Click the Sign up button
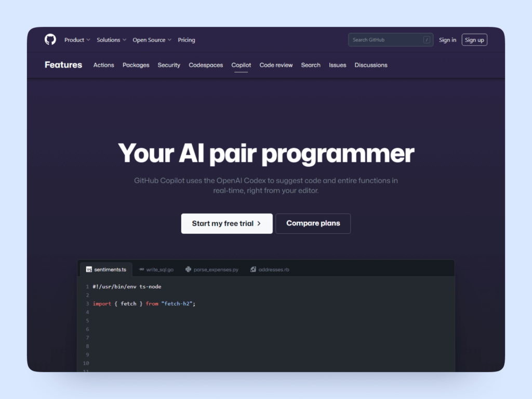 tap(474, 39)
